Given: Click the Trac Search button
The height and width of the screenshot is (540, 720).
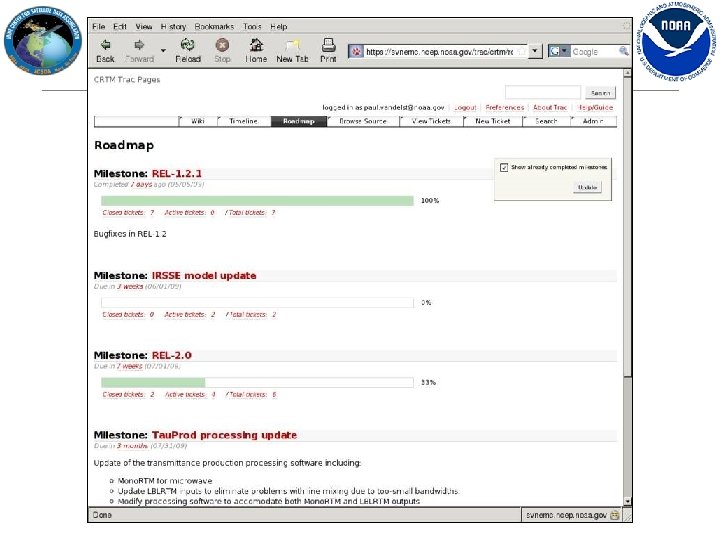Looking at the screenshot, I should point(601,93).
